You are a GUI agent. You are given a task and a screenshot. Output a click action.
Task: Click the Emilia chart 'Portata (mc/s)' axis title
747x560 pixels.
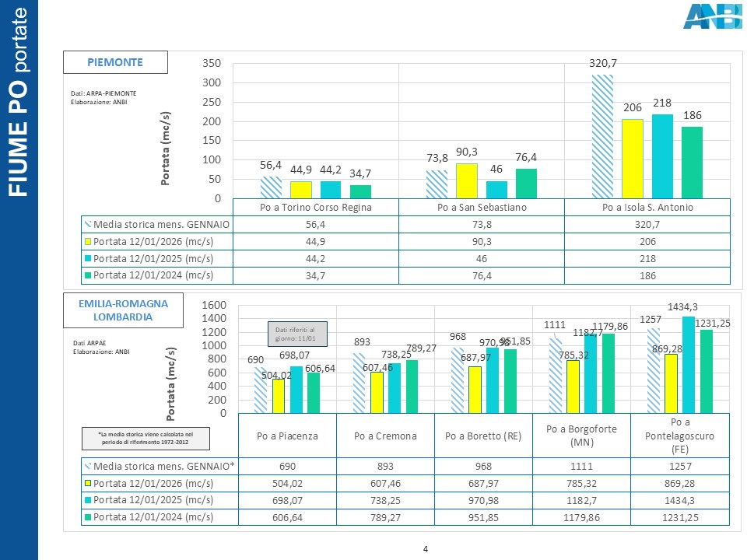pyautogui.click(x=170, y=383)
